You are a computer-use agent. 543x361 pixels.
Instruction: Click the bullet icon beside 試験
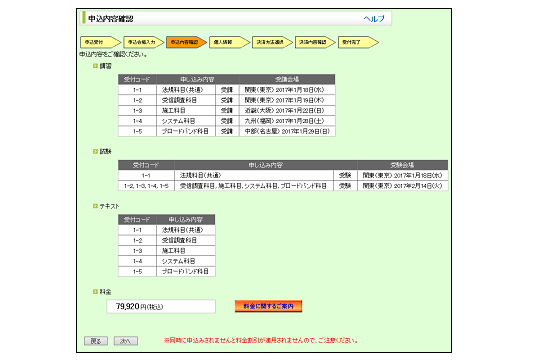[x=95, y=151]
